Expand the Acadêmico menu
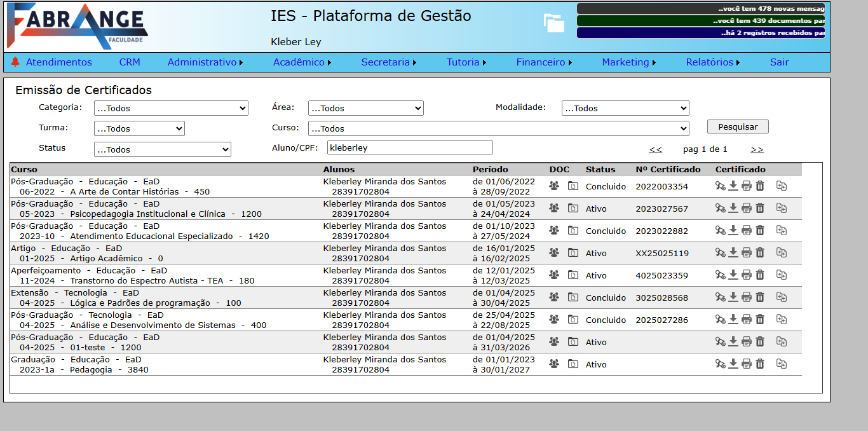Viewport: 868px width, 431px height. tap(302, 62)
